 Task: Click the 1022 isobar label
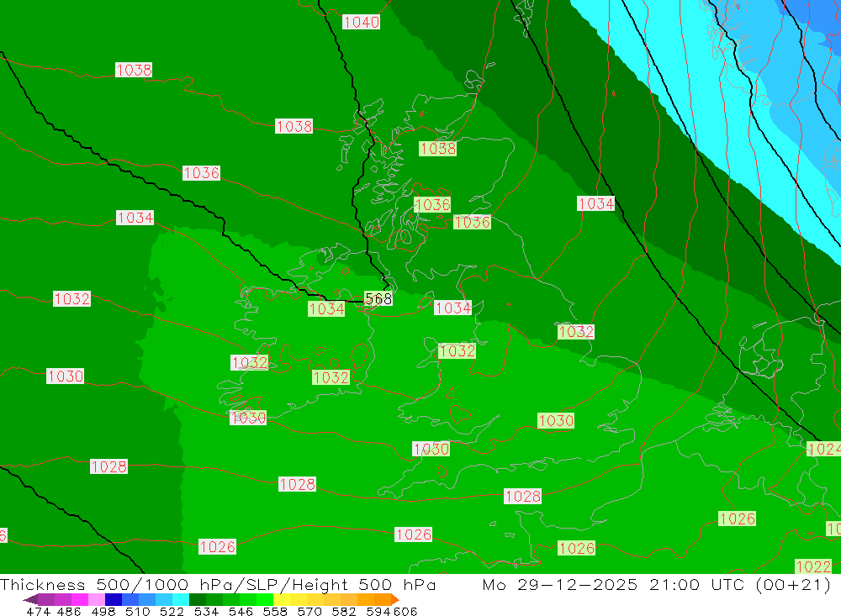coord(813,566)
